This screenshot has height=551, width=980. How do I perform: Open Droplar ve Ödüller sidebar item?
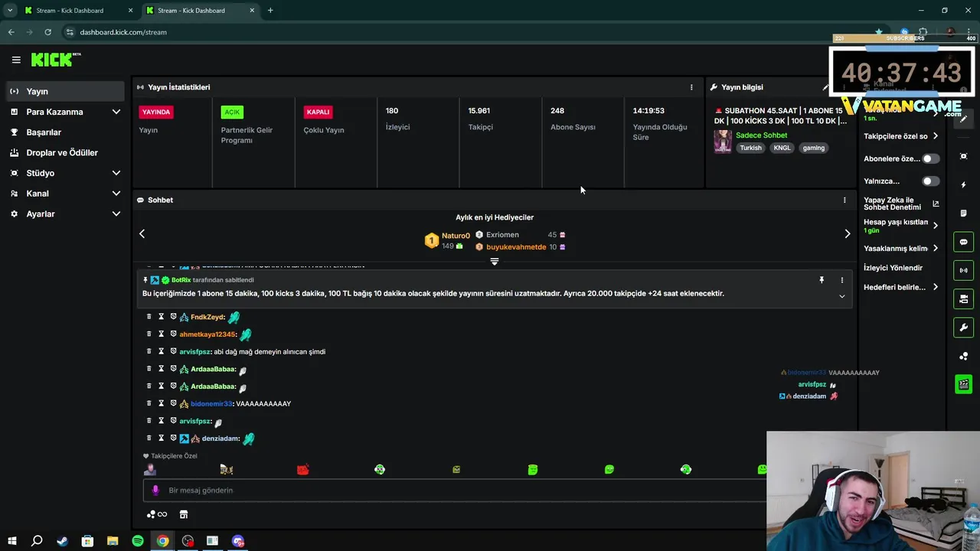(x=64, y=152)
